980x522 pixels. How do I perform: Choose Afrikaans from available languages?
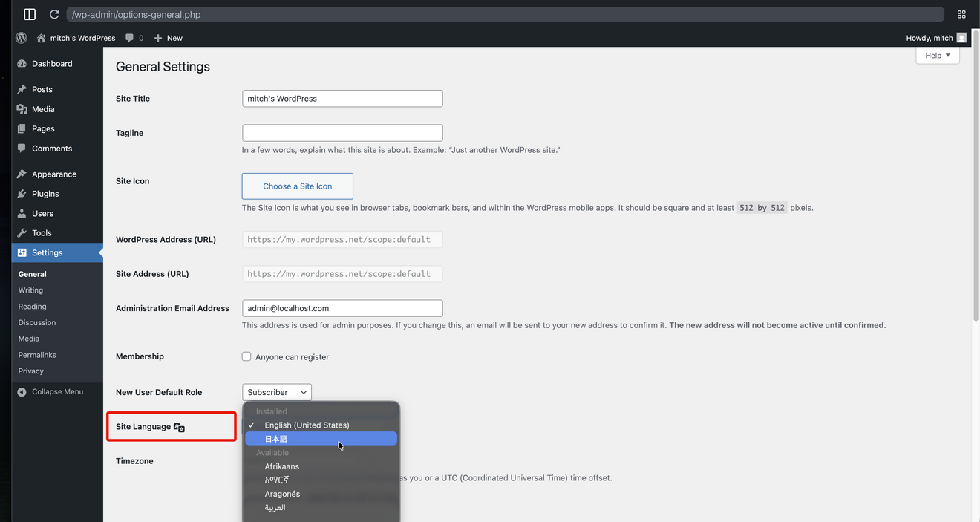[321, 466]
